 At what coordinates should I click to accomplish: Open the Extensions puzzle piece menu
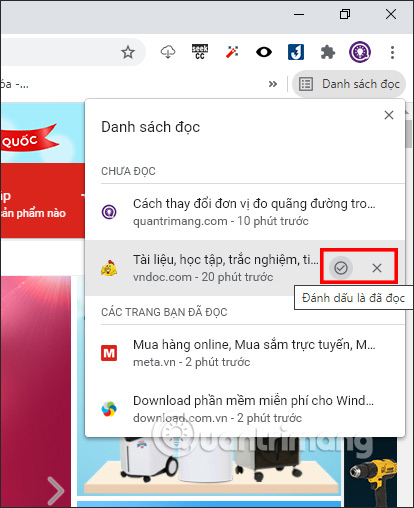pyautogui.click(x=328, y=52)
